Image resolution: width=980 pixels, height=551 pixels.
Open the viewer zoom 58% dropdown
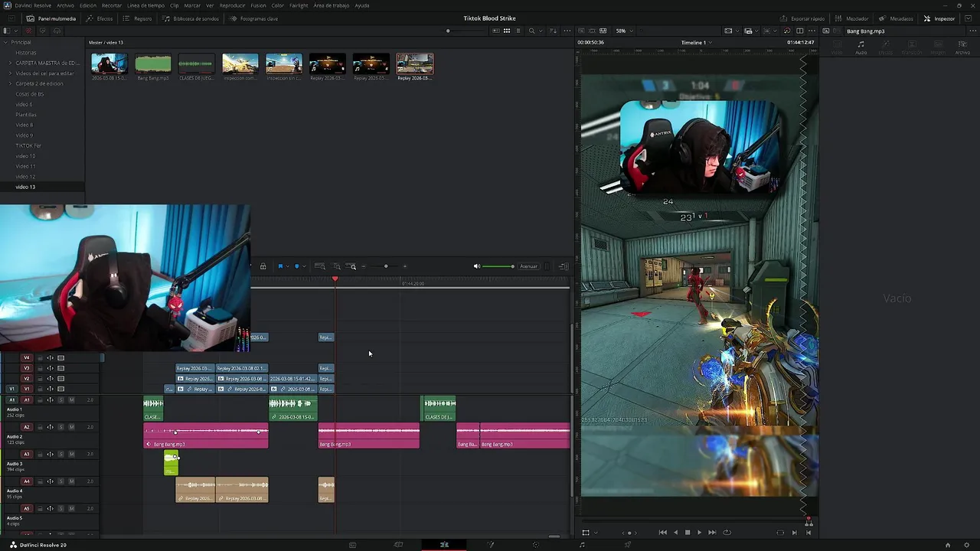click(x=624, y=31)
